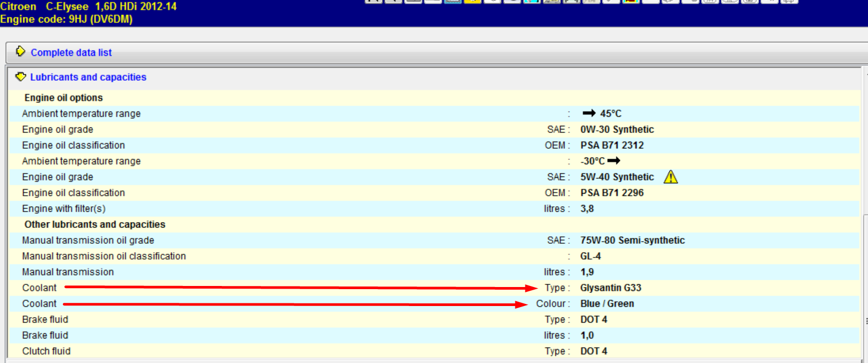Click the 0W-30 Synthetic value
The image size is (868, 363).
(x=617, y=129)
